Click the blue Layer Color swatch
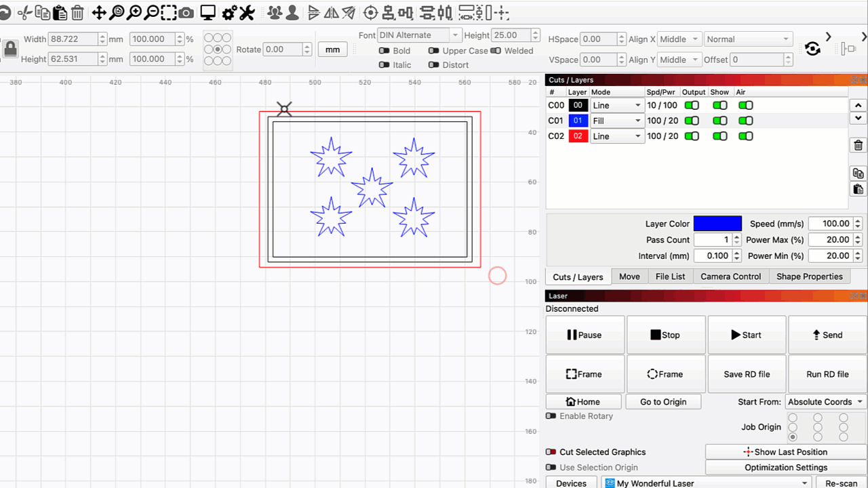Viewport: 868px width, 488px height. point(717,224)
